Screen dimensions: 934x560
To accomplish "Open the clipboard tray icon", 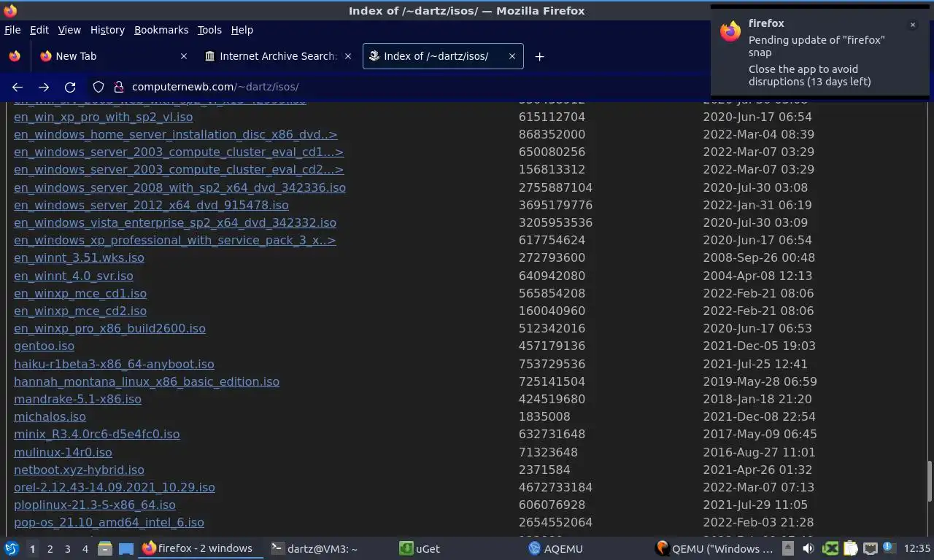I will click(850, 548).
